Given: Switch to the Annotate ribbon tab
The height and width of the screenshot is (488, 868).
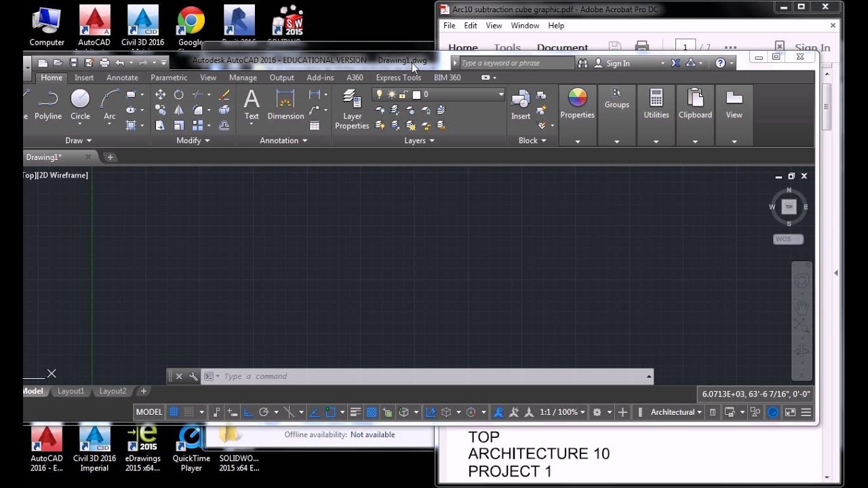Looking at the screenshot, I should [122, 77].
